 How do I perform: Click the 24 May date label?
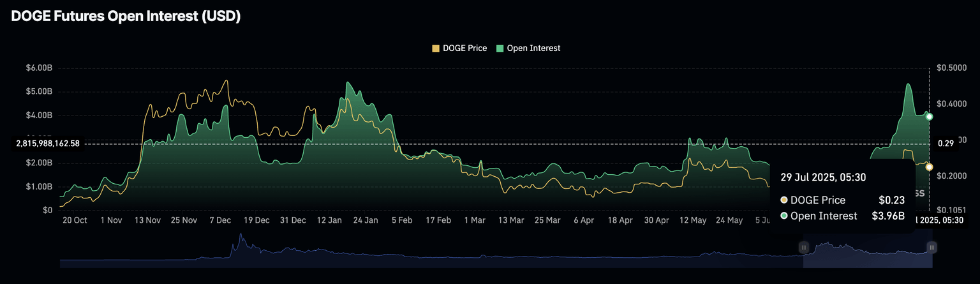tap(729, 220)
